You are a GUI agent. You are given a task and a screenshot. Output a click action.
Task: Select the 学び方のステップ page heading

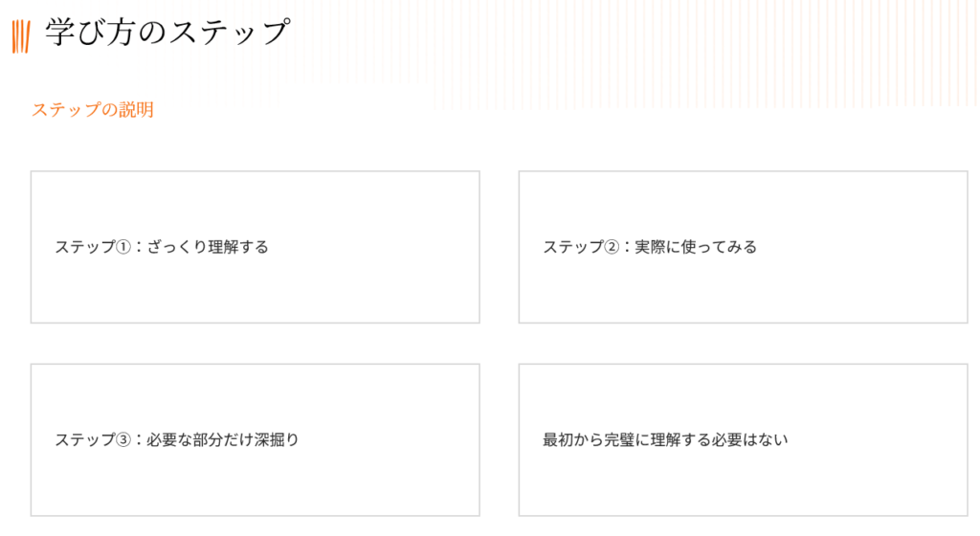[x=167, y=33]
